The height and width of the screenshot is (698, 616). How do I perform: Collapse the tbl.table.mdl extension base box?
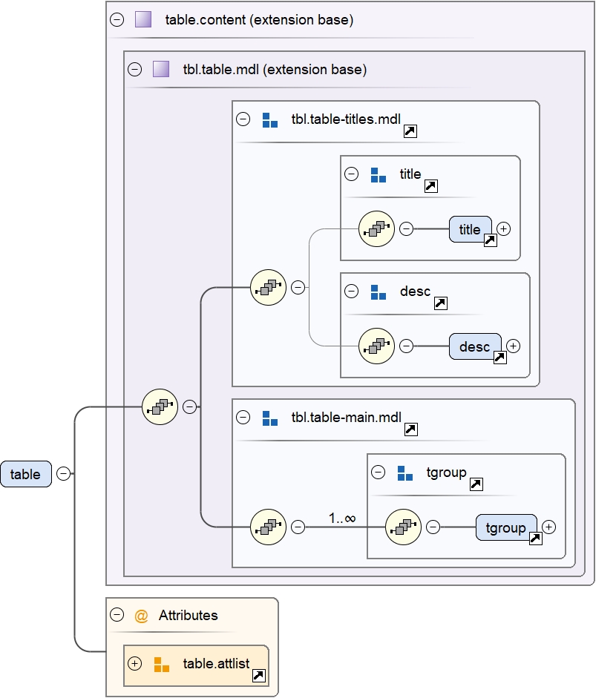[x=134, y=70]
